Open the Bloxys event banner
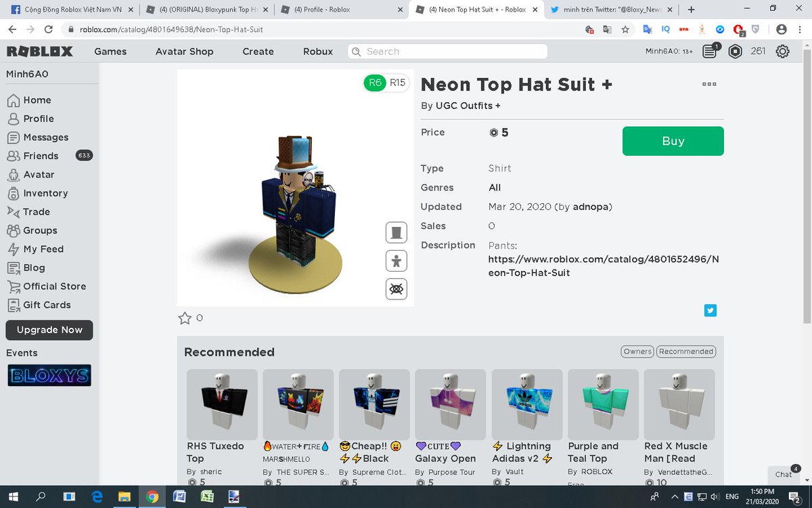The width and height of the screenshot is (812, 508). [49, 375]
